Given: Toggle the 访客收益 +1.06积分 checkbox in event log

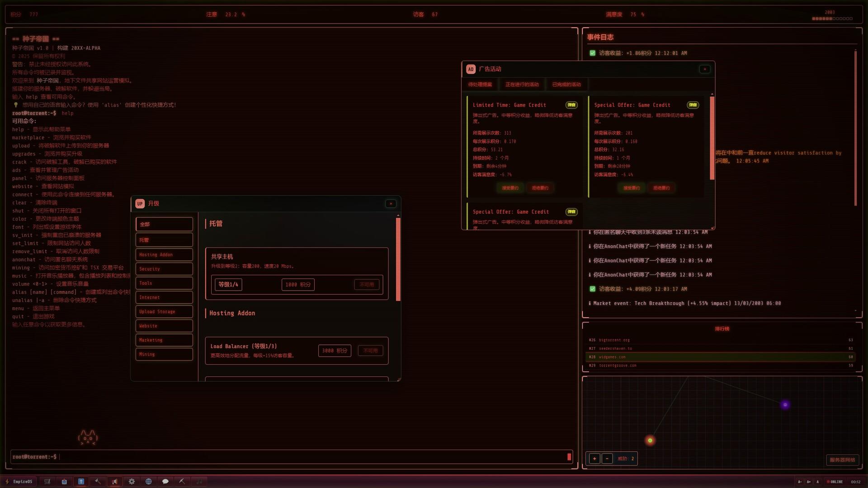Looking at the screenshot, I should pyautogui.click(x=593, y=53).
